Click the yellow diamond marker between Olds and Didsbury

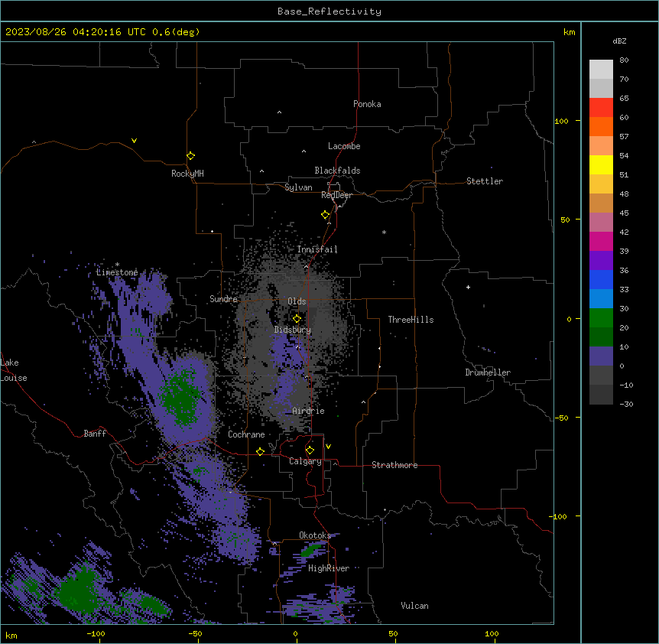(297, 319)
